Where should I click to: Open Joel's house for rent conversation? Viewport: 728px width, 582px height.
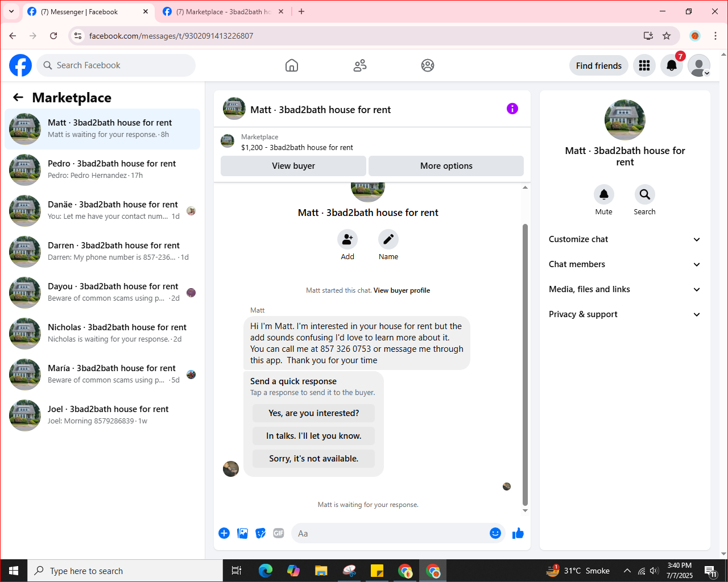click(102, 415)
